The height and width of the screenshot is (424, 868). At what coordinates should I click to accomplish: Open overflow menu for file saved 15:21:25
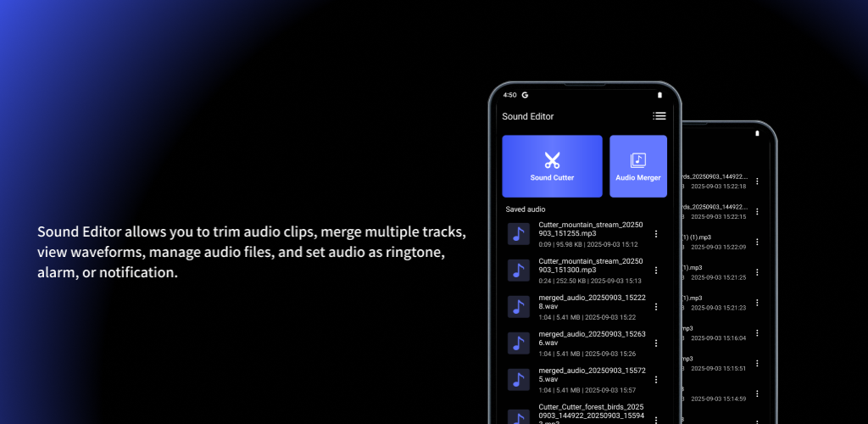click(x=757, y=272)
